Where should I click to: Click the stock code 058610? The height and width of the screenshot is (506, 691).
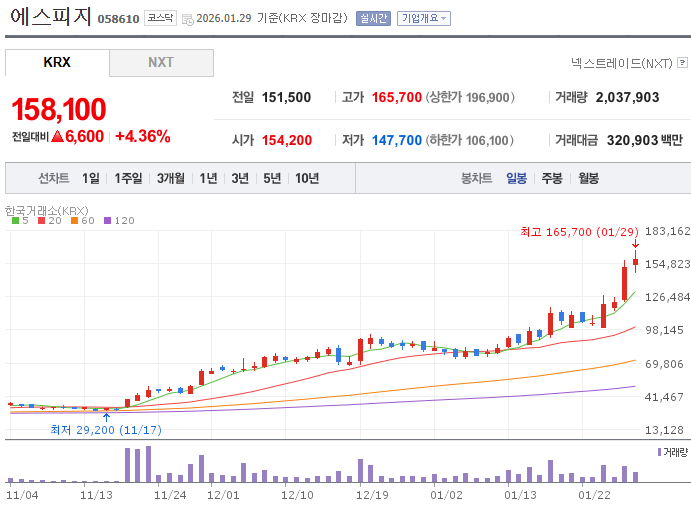click(x=118, y=19)
